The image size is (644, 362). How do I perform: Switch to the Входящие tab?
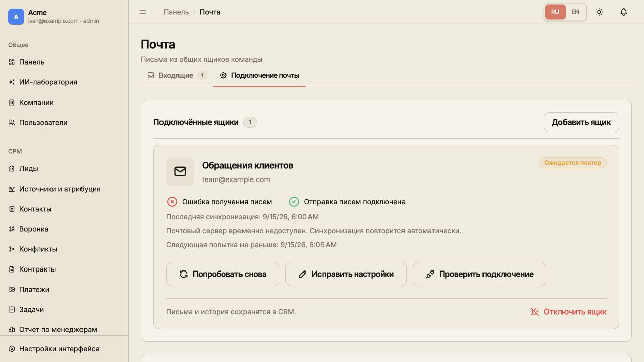[x=177, y=75]
